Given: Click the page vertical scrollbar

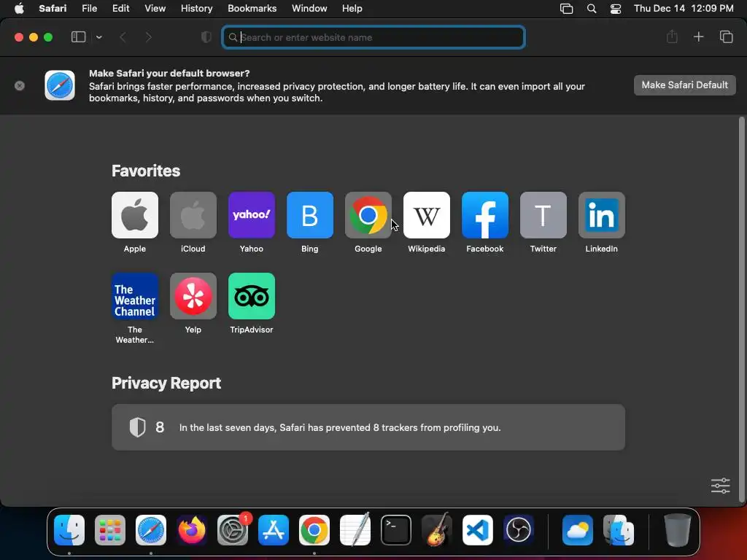Looking at the screenshot, I should 741,309.
